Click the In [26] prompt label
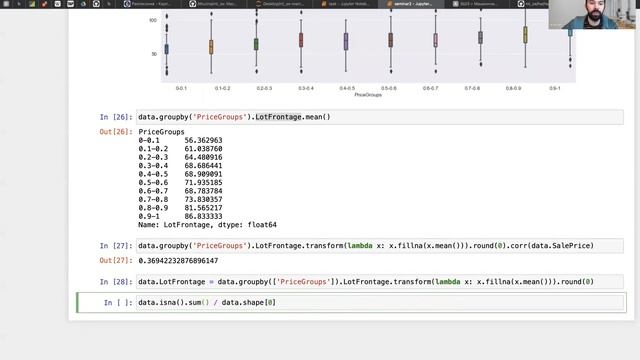The image size is (640, 360). 116,117
